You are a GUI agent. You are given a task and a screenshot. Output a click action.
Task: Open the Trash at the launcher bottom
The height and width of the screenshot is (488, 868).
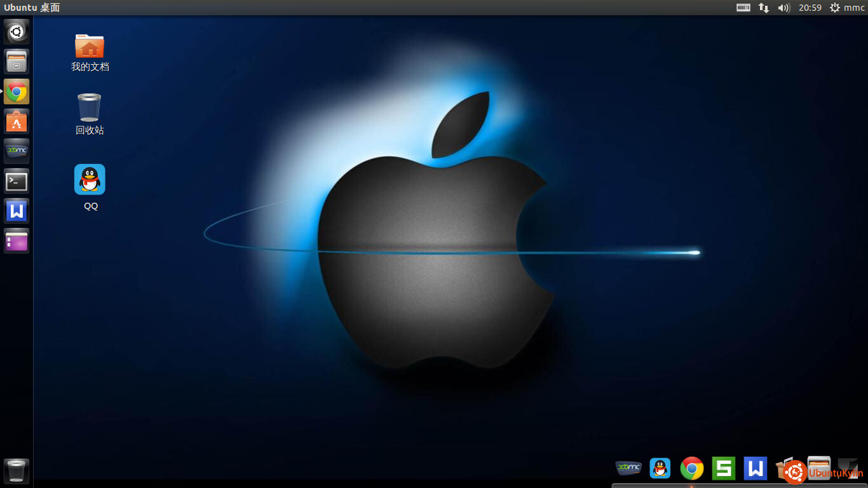coord(17,471)
